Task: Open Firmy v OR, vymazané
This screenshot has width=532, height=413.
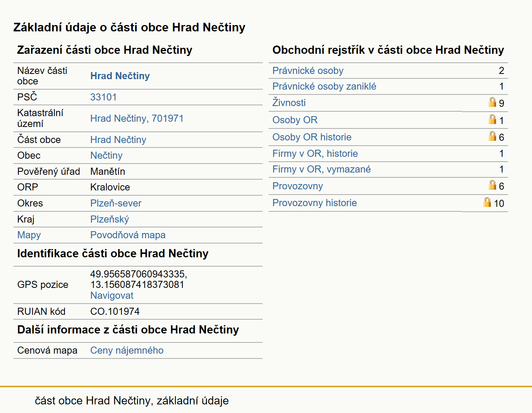Action: coord(321,169)
